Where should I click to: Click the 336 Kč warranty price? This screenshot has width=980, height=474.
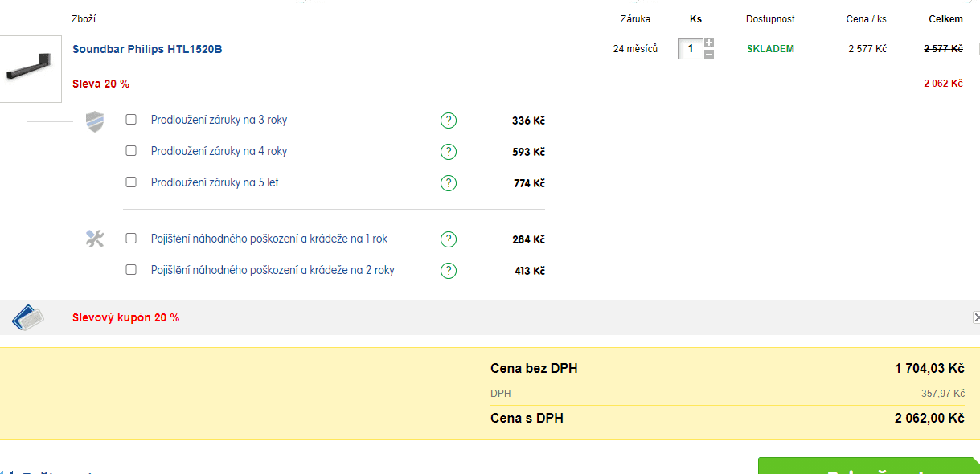[x=528, y=121]
